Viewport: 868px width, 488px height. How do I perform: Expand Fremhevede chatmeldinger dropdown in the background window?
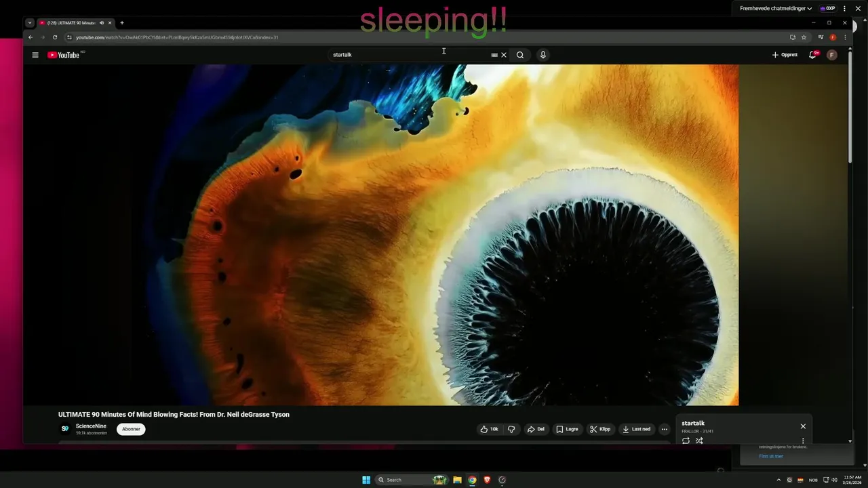pos(776,8)
